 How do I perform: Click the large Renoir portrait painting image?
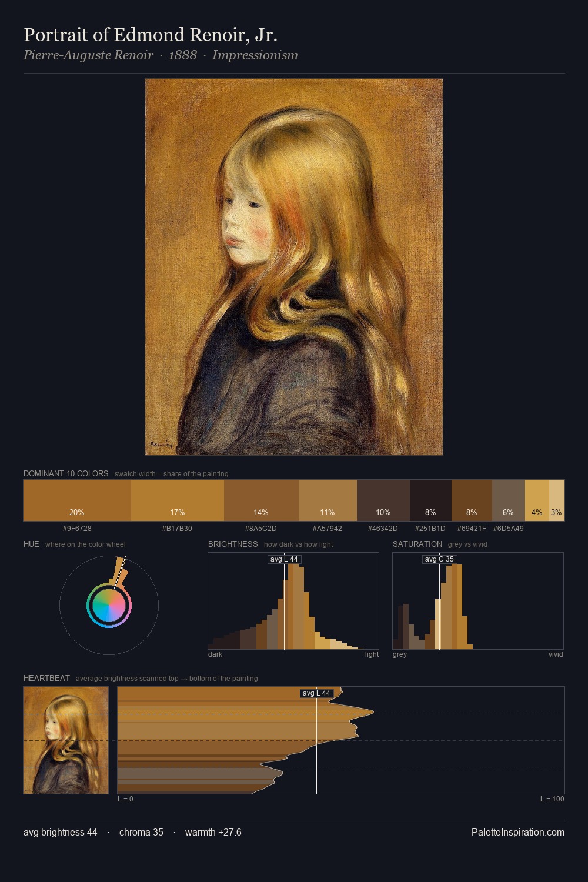[x=294, y=267]
